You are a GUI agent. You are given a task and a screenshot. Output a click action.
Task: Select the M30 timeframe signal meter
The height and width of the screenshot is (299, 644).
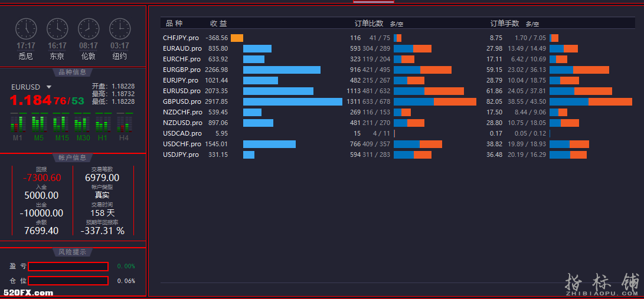click(81, 122)
